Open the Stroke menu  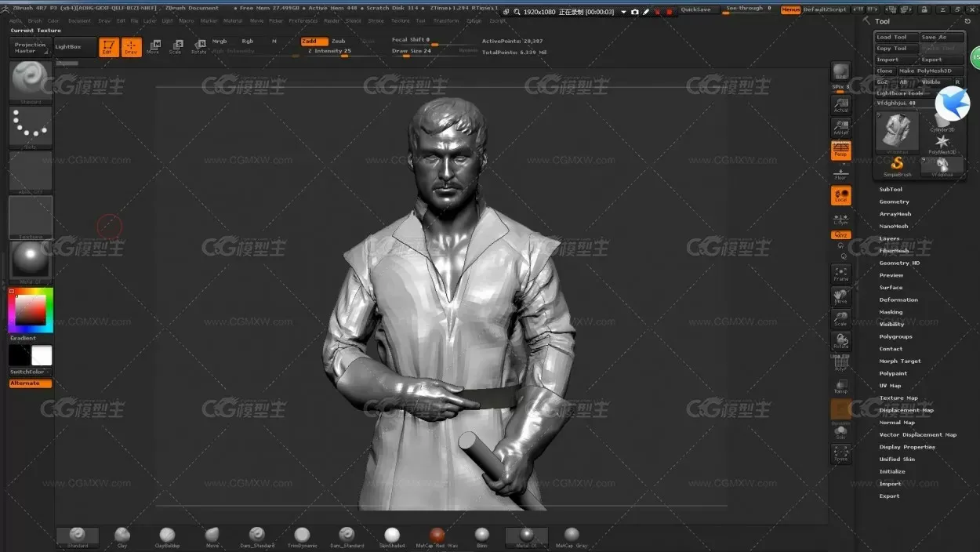[x=376, y=21]
